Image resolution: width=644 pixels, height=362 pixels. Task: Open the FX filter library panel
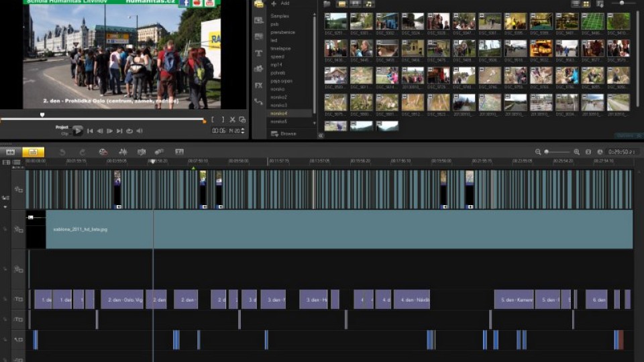coord(258,85)
